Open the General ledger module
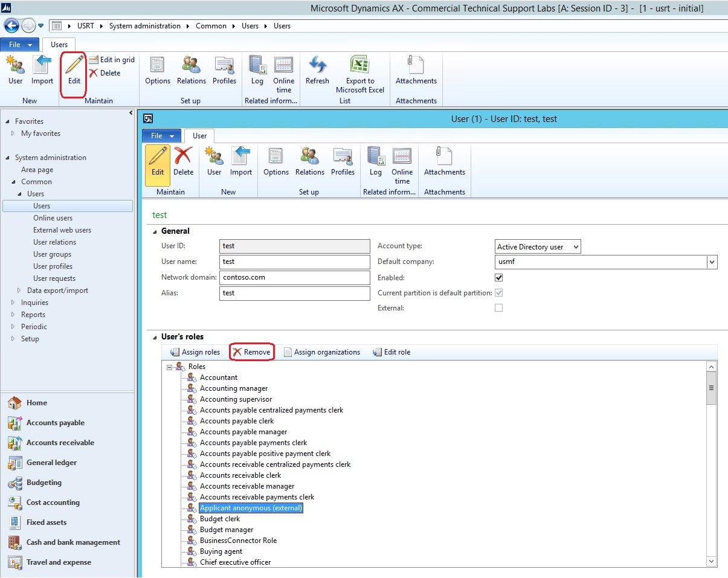 coord(51,463)
